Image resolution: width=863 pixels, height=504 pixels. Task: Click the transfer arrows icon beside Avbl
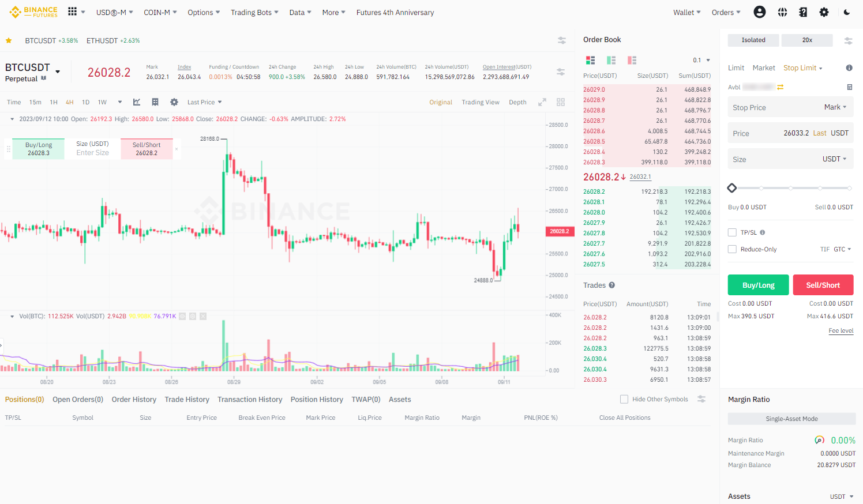point(781,87)
